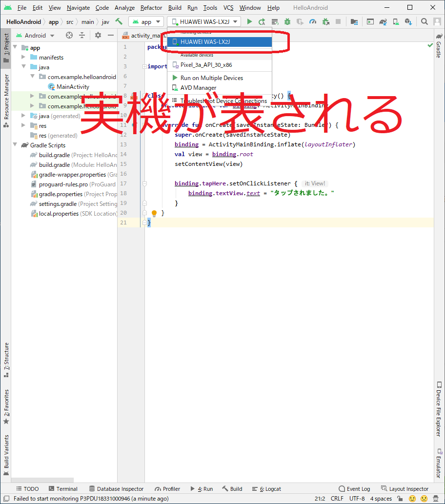This screenshot has height=504, width=445.
Task: Open Search Everywhere with the magnifier icon
Action: tap(425, 21)
